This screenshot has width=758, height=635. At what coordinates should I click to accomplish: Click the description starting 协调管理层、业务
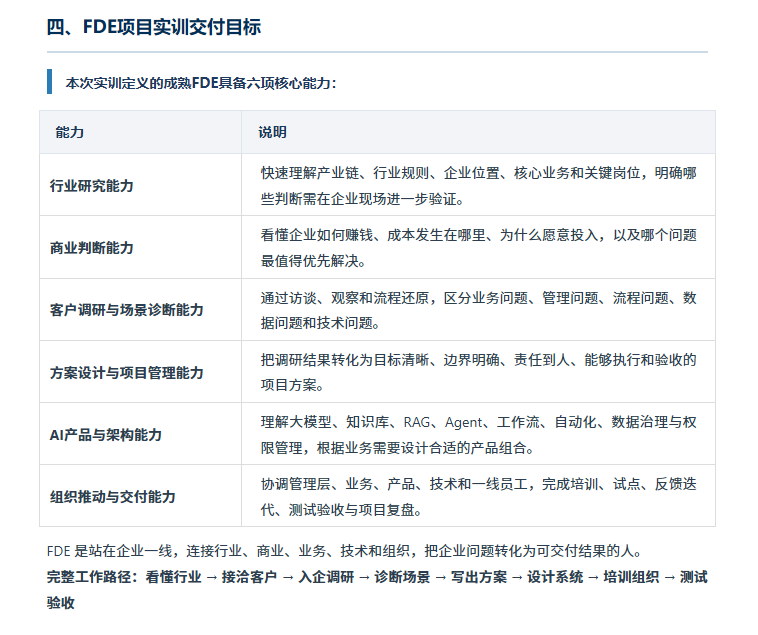click(479, 496)
